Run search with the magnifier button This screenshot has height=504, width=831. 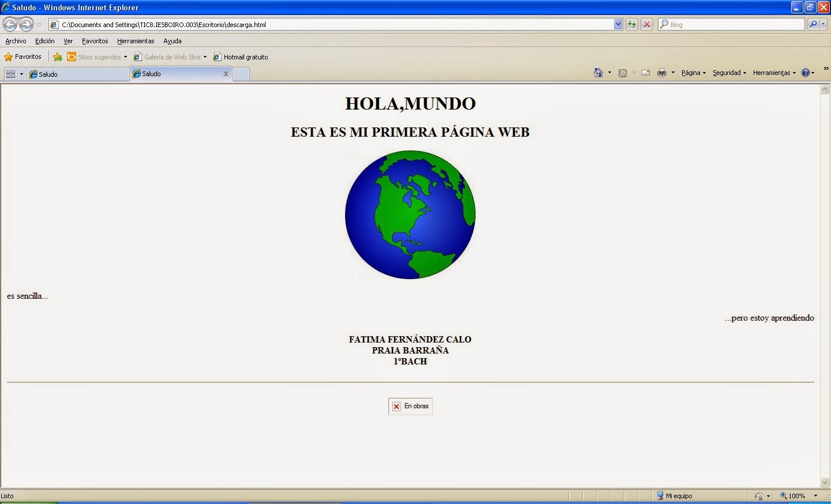coord(813,25)
